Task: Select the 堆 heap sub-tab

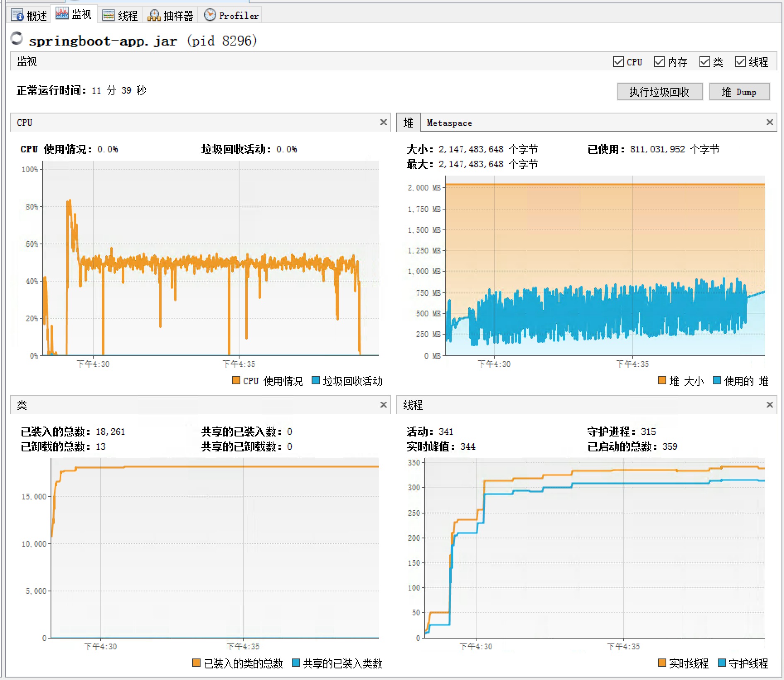Action: pyautogui.click(x=409, y=123)
